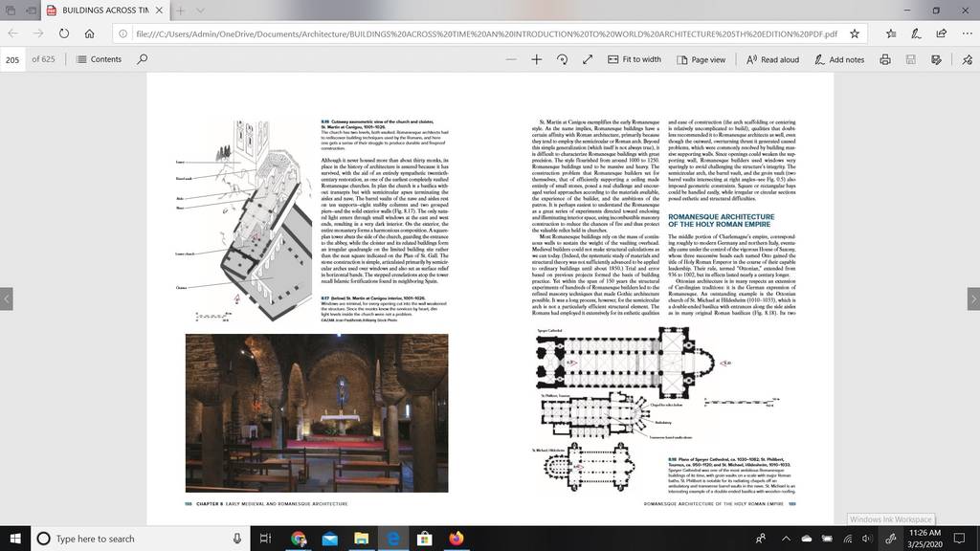Set these tabs aside
The height and width of the screenshot is (551, 980).
pos(31,11)
